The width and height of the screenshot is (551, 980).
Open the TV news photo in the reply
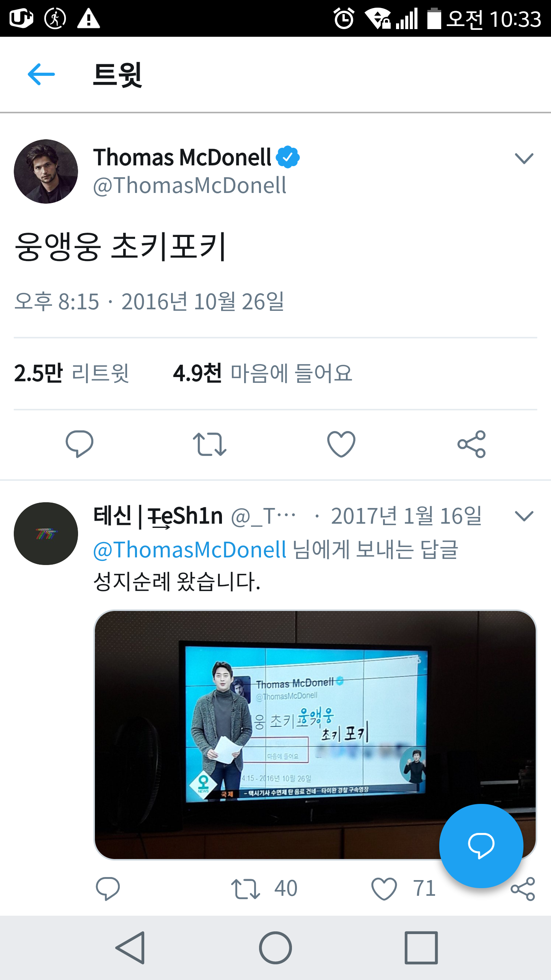pos(315,735)
